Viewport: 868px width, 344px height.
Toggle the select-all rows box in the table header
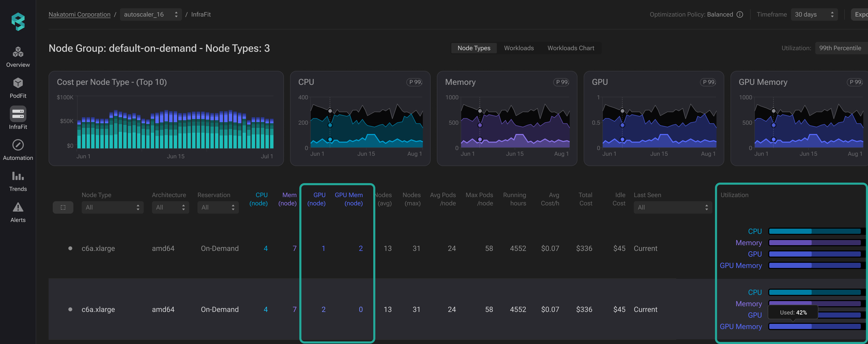coord(63,207)
